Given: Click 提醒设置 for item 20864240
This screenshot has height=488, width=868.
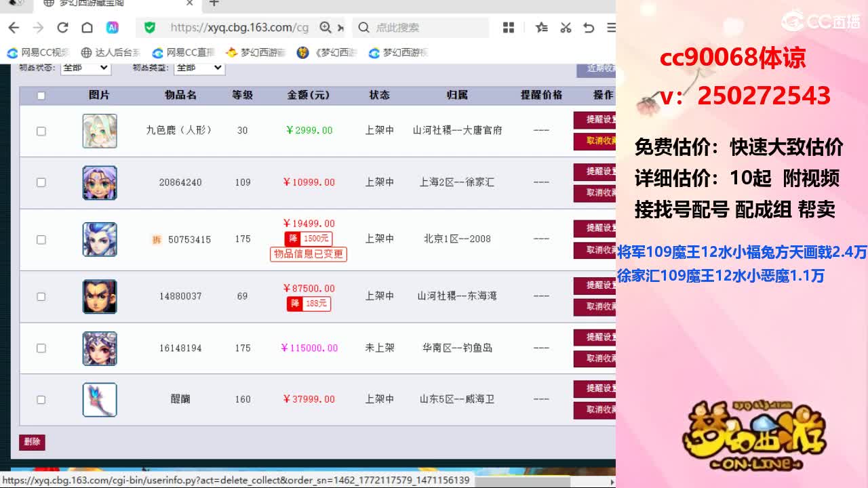Looking at the screenshot, I should click(x=595, y=171).
